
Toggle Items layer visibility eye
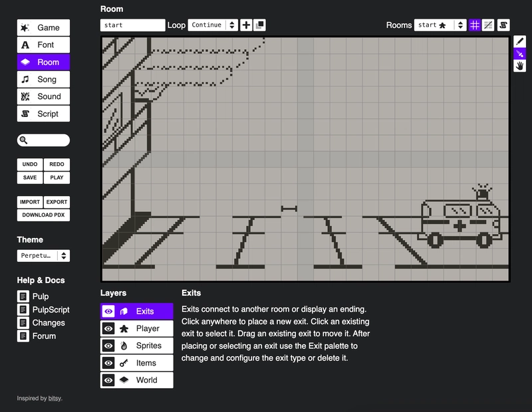(x=108, y=363)
